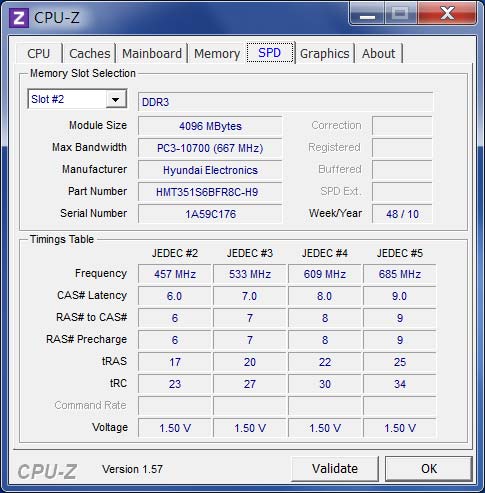
Task: Click the empty Registered field
Action: pyautogui.click(x=402, y=148)
